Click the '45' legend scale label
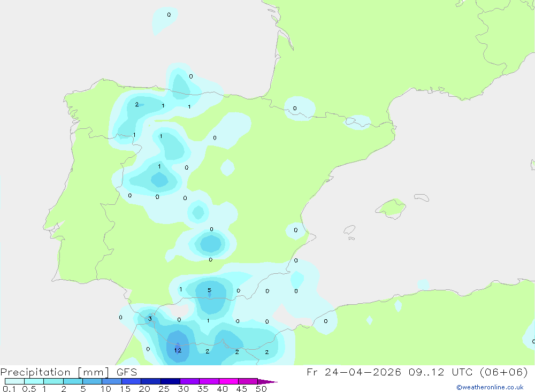This screenshot has width=535, height=392. pyautogui.click(x=242, y=389)
